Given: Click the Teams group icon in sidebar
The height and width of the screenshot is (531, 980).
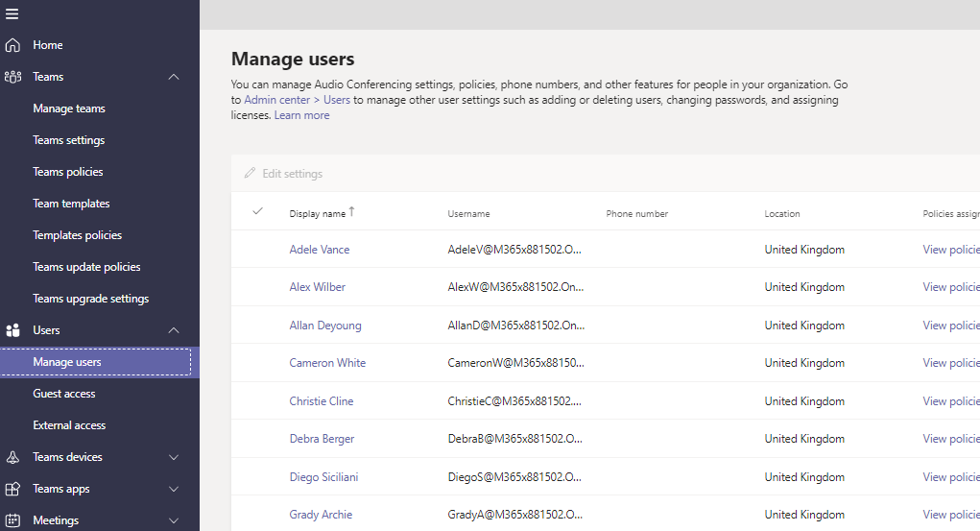Looking at the screenshot, I should [12, 77].
